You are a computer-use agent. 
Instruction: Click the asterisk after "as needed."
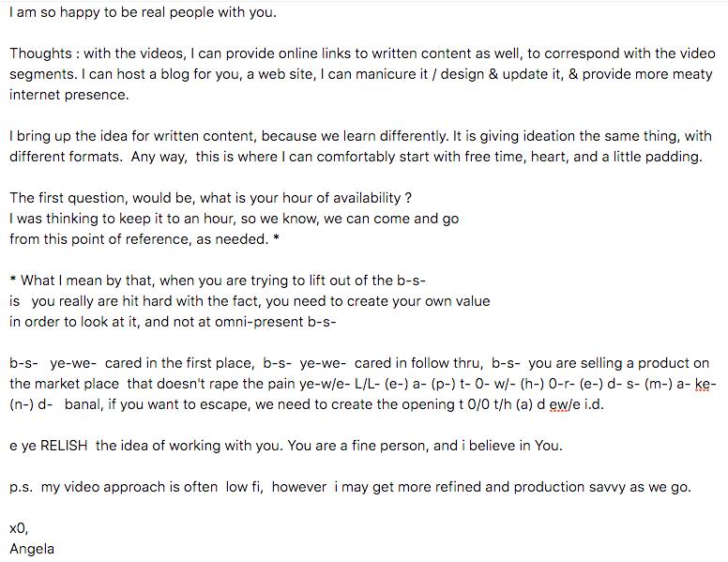coord(276,238)
